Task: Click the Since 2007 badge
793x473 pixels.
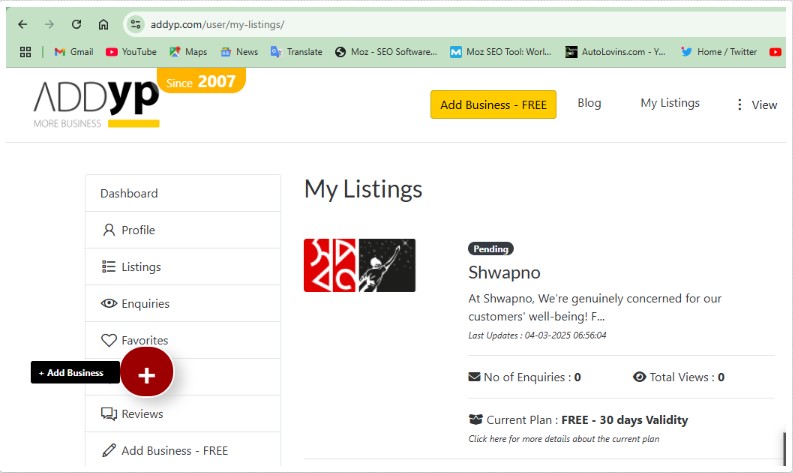Action: (x=201, y=81)
